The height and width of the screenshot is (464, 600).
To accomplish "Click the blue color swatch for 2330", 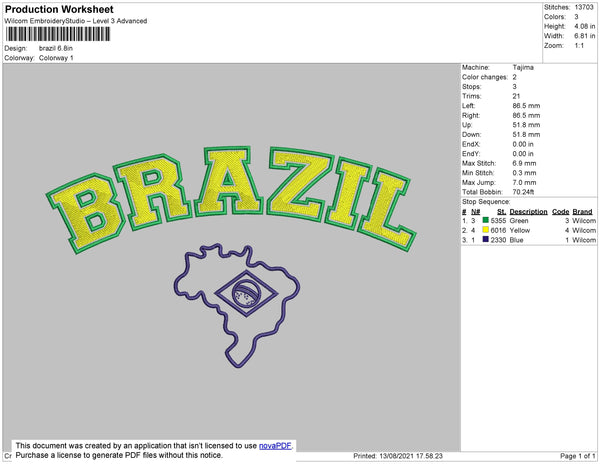I will (486, 239).
